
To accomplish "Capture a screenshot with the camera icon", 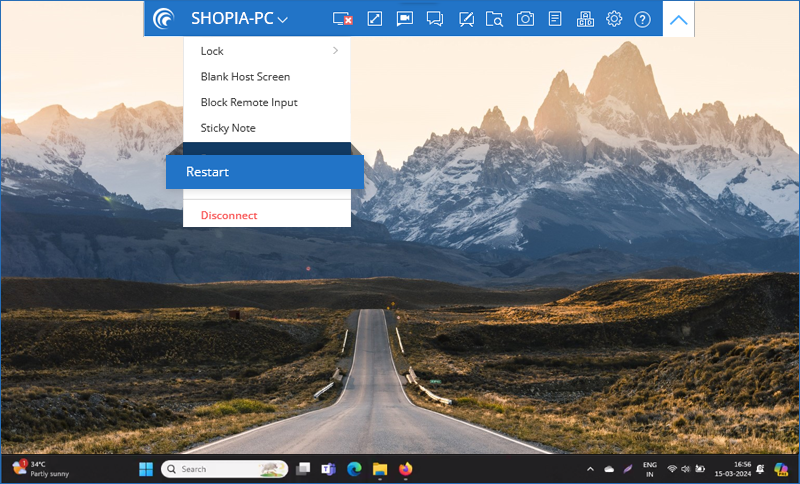I will click(525, 19).
